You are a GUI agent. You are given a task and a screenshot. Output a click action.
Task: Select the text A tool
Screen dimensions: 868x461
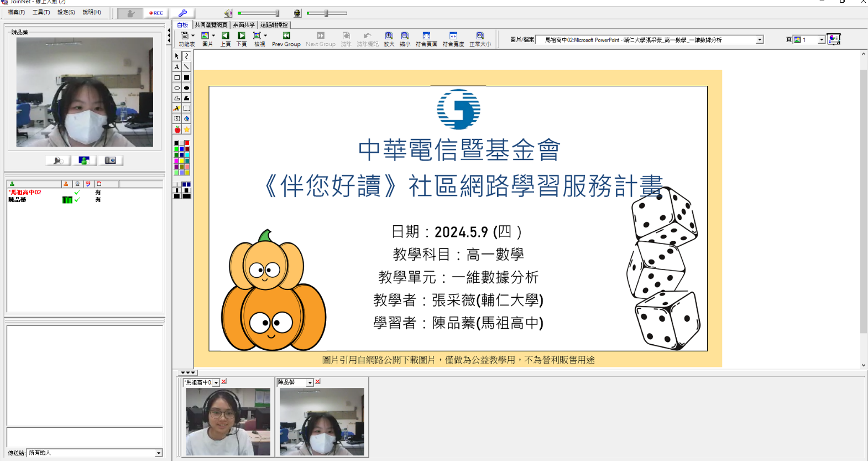177,67
